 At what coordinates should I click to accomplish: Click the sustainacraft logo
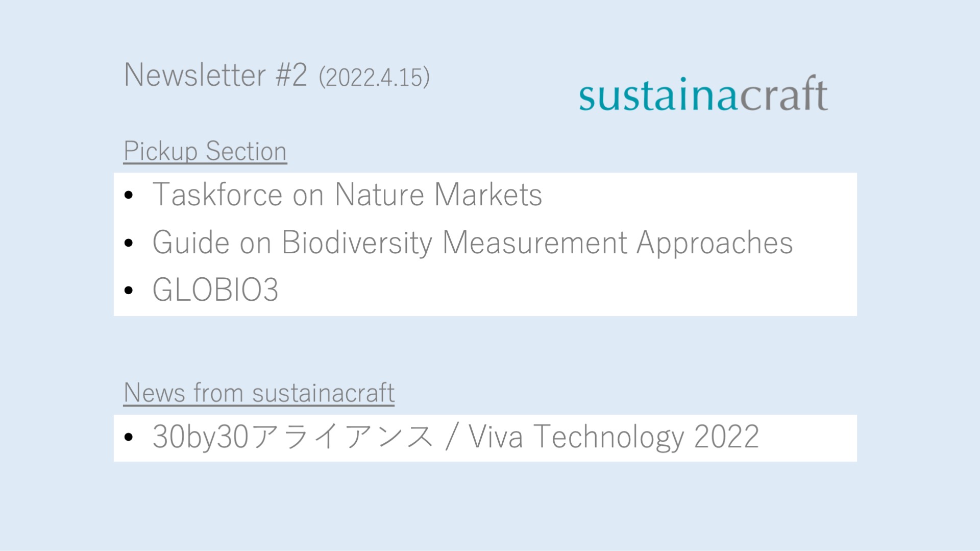[x=703, y=94]
